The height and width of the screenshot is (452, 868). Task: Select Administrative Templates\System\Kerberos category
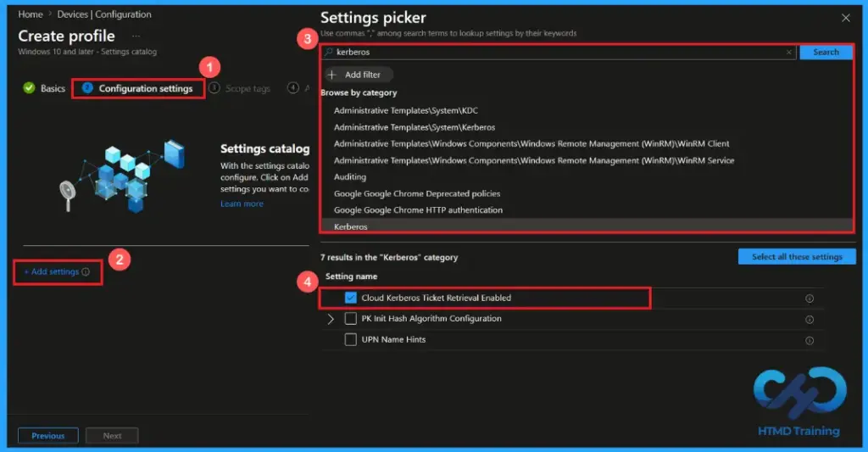click(x=414, y=127)
